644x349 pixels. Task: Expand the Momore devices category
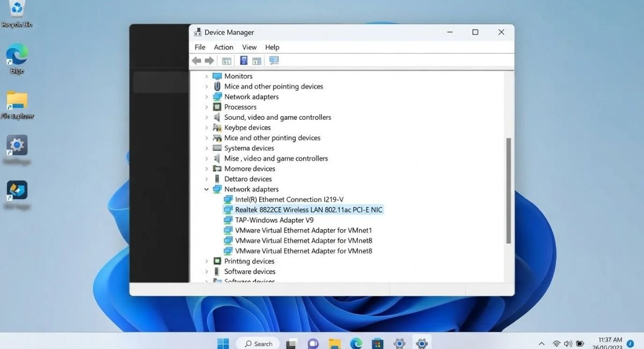[x=207, y=169]
